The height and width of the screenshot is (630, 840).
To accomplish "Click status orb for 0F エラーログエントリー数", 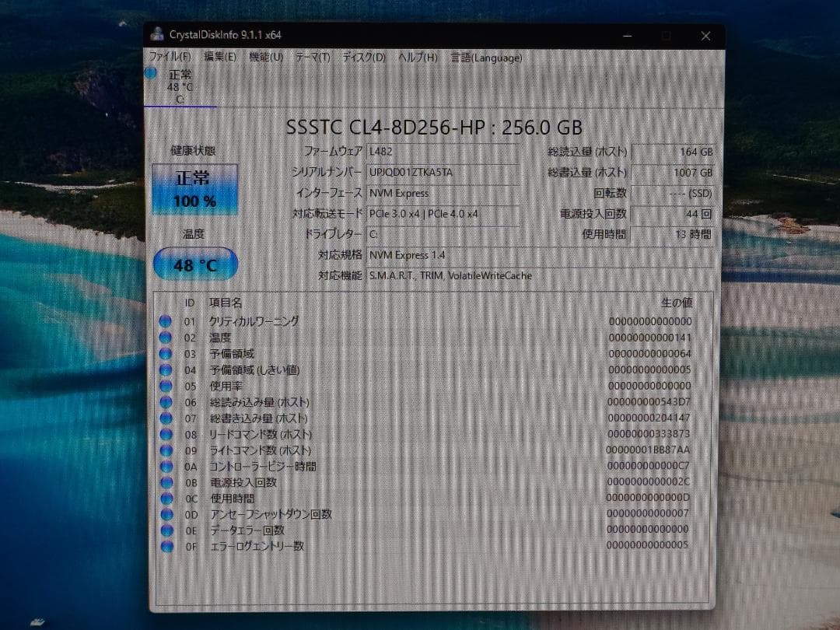I will (167, 547).
